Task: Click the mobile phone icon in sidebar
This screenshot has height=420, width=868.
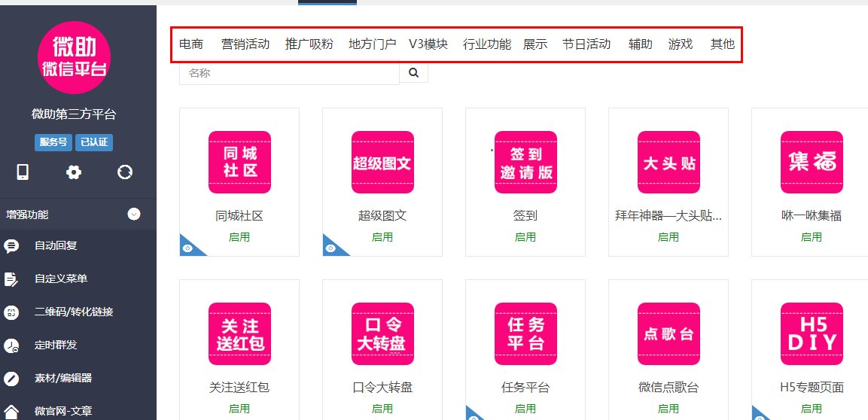Action: [23, 172]
